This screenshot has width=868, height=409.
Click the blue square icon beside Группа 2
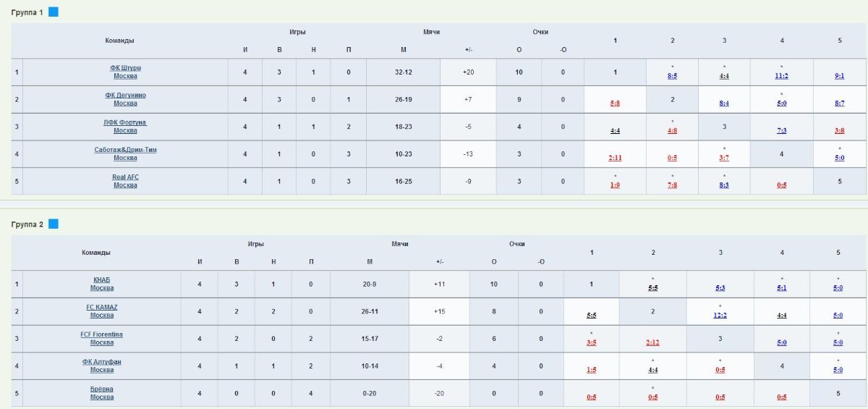(54, 224)
